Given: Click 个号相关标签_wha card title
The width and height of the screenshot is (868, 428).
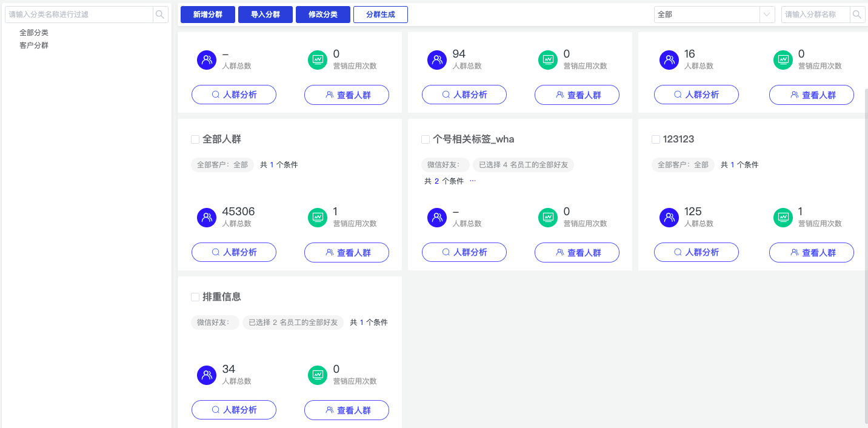Looking at the screenshot, I should coord(473,139).
